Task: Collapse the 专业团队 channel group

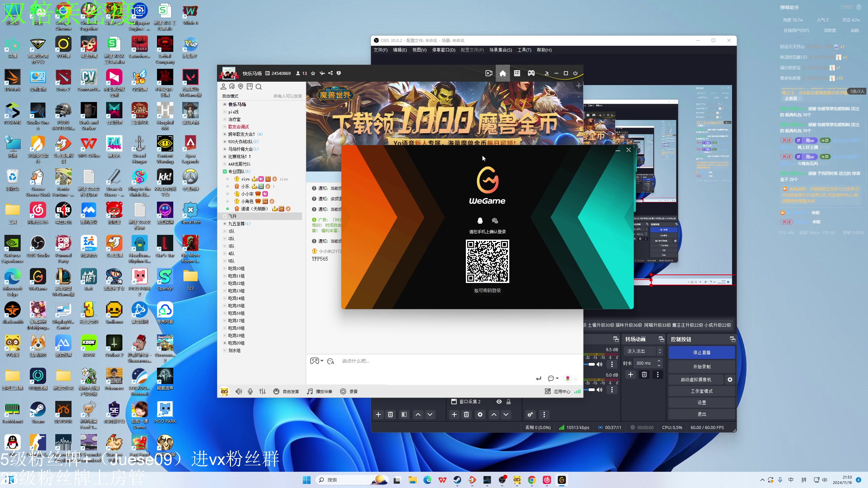Action: (x=224, y=171)
